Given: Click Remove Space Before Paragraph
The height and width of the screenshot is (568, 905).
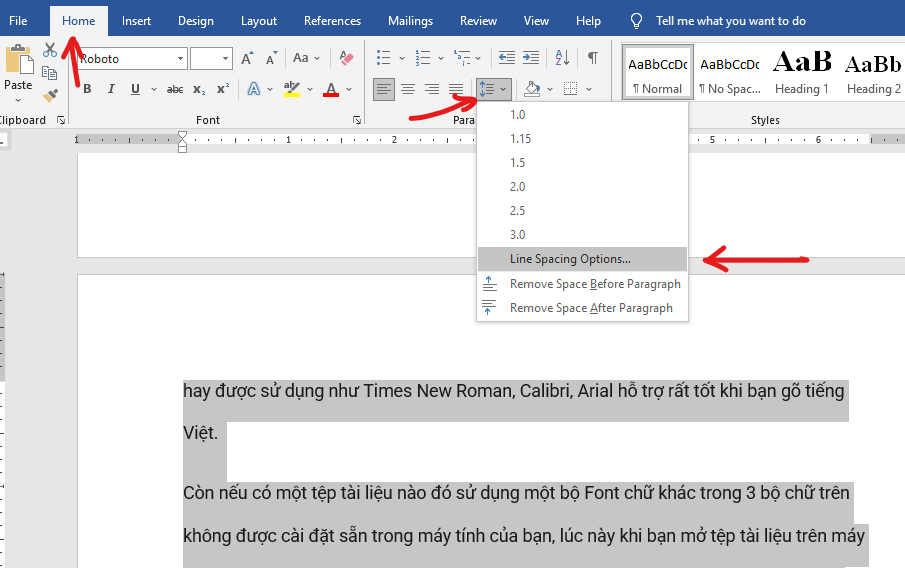Looking at the screenshot, I should 582,284.
